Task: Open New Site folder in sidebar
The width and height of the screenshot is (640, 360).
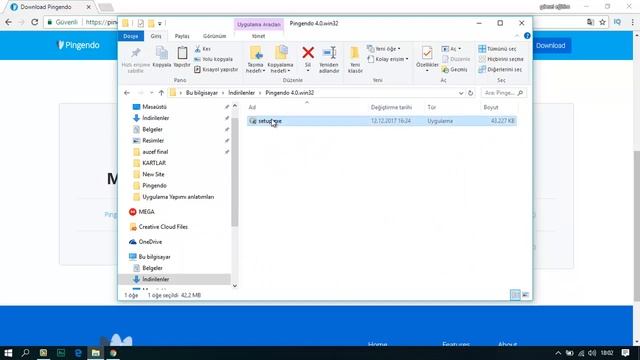Action: [153, 174]
